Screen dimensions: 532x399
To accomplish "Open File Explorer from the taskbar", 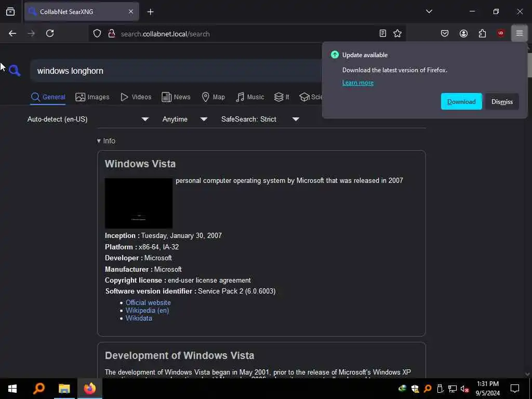I will click(64, 389).
